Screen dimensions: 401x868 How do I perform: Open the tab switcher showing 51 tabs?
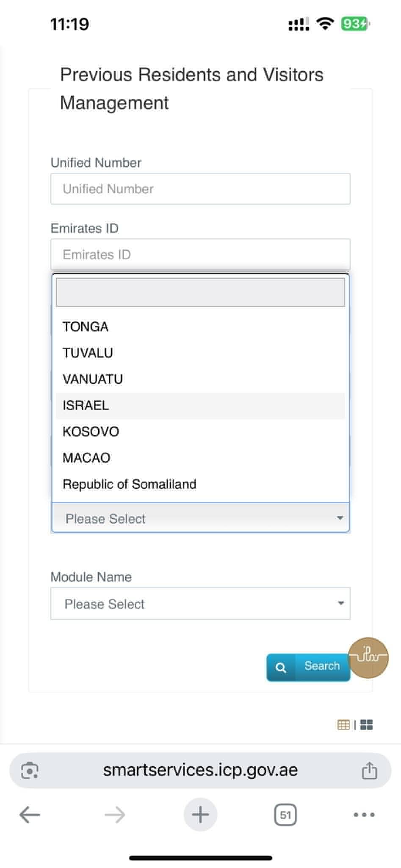click(285, 815)
